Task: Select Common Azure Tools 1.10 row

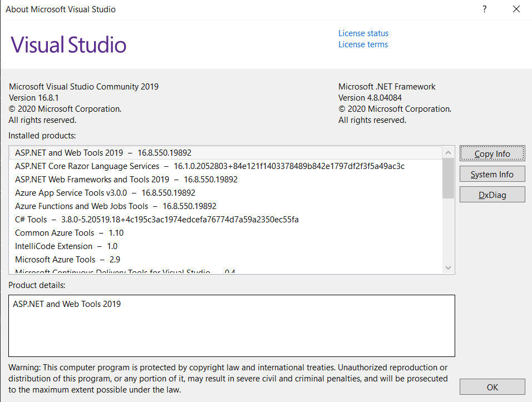Action: click(x=226, y=233)
